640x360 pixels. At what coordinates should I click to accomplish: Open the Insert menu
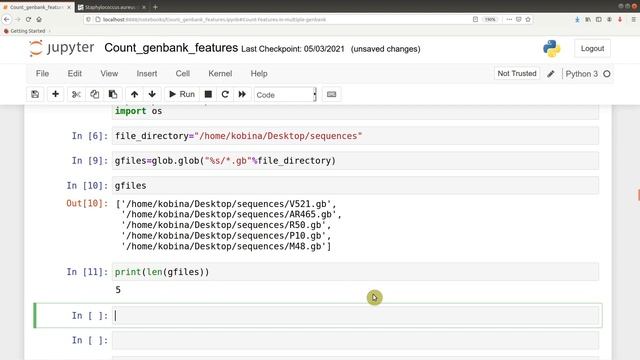147,73
